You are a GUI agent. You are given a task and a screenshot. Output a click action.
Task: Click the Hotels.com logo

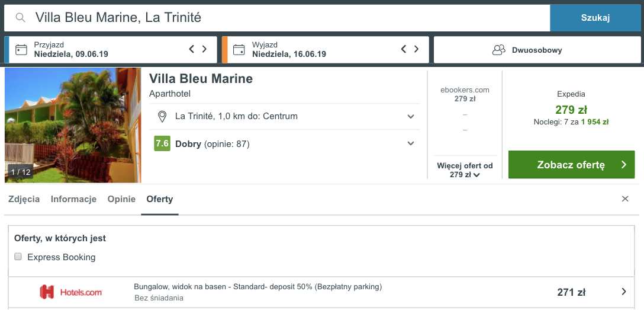pos(70,292)
